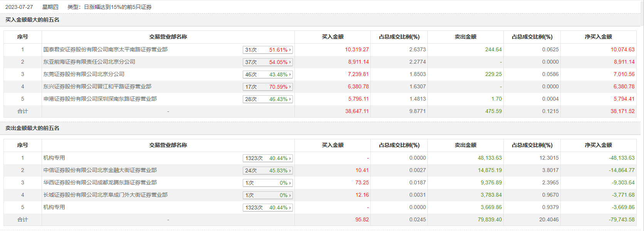The height and width of the screenshot is (231, 644).
Task: Expand the 31次 51.61% badge
Action: click(x=268, y=50)
